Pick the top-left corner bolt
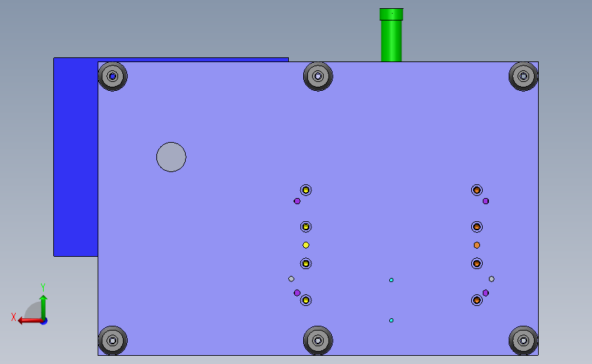Screen dimensions: 592x364 tap(113, 76)
